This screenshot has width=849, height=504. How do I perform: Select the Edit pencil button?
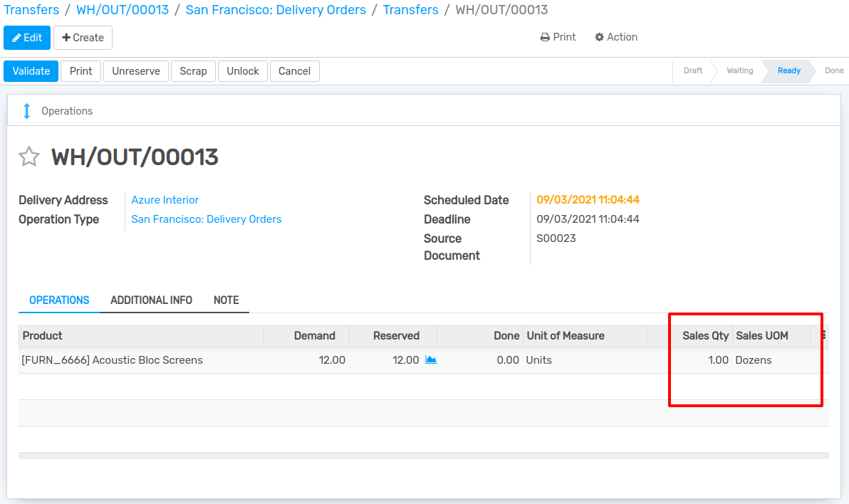(27, 37)
